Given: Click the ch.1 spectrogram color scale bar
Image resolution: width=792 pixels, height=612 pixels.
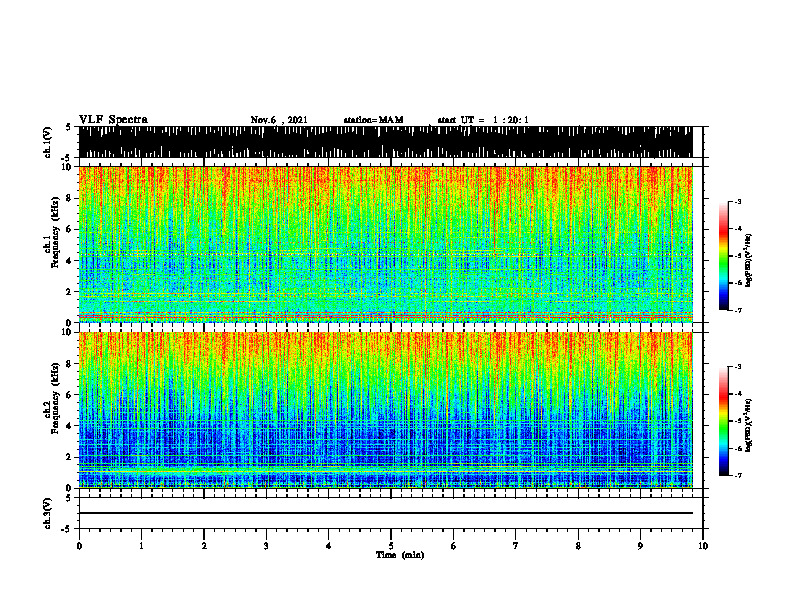Looking at the screenshot, I should pyautogui.click(x=724, y=256).
